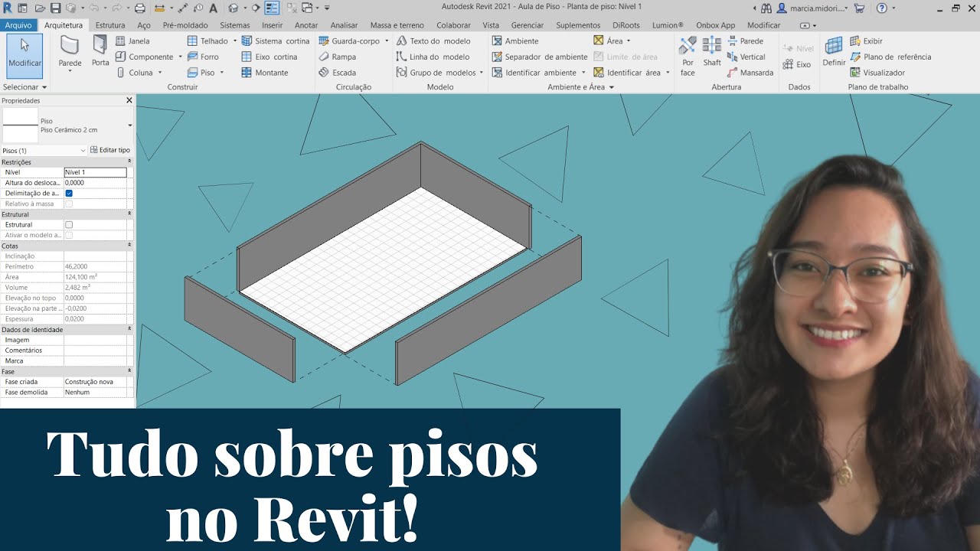Open the Vista tab
Screen dimensions: 980x551
[491, 25]
